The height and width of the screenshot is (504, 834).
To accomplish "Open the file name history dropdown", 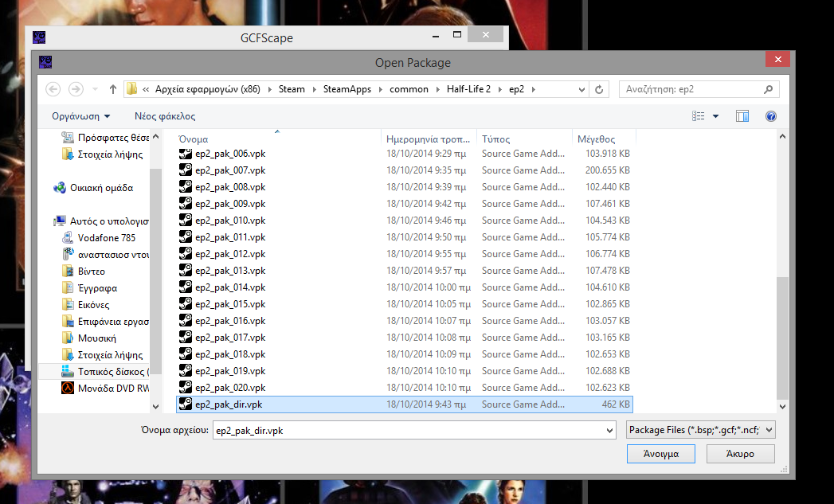I will 609,431.
